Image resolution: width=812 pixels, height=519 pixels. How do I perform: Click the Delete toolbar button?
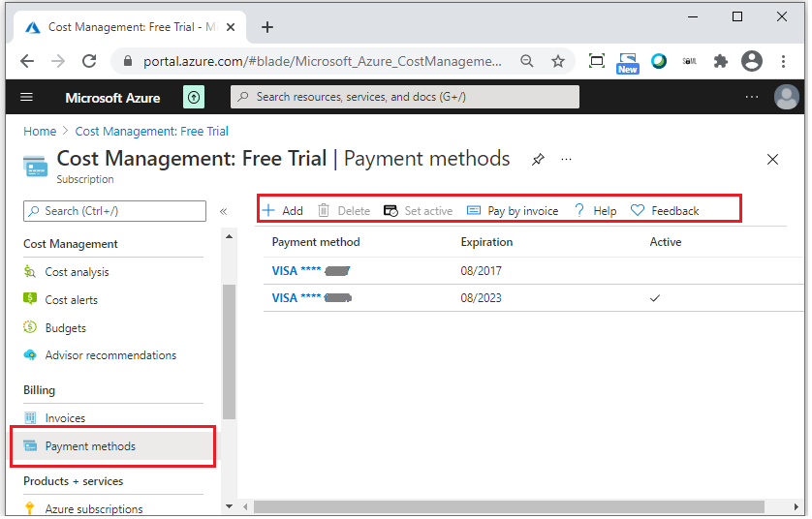[346, 212]
